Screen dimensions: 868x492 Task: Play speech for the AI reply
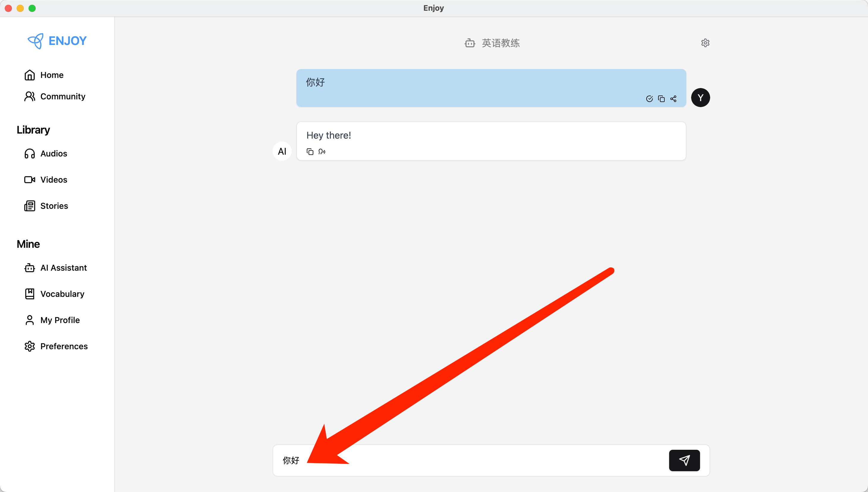point(322,152)
